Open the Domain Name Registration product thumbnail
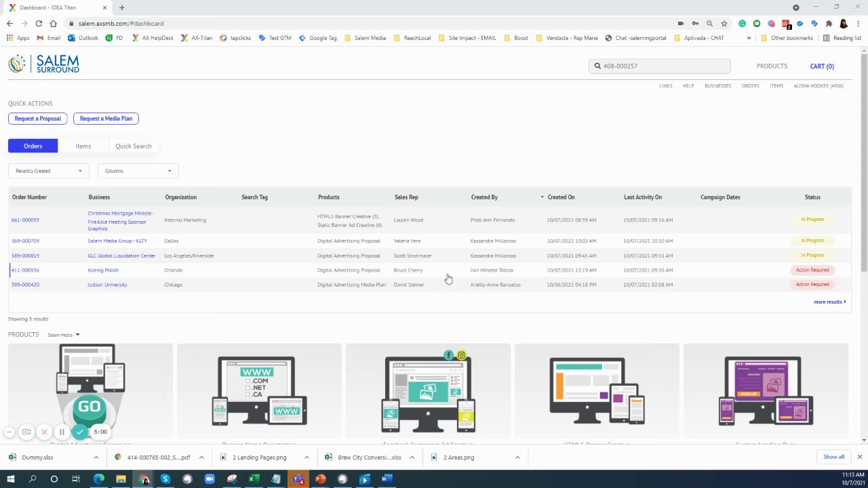The height and width of the screenshot is (488, 868). click(259, 392)
